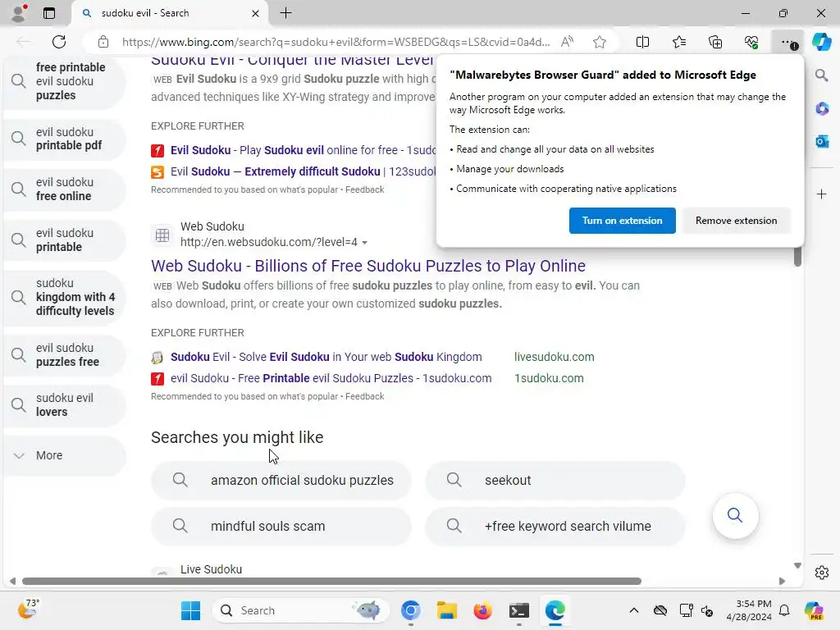View site information lock icon
Viewport: 840px width, 630px height.
(x=103, y=42)
